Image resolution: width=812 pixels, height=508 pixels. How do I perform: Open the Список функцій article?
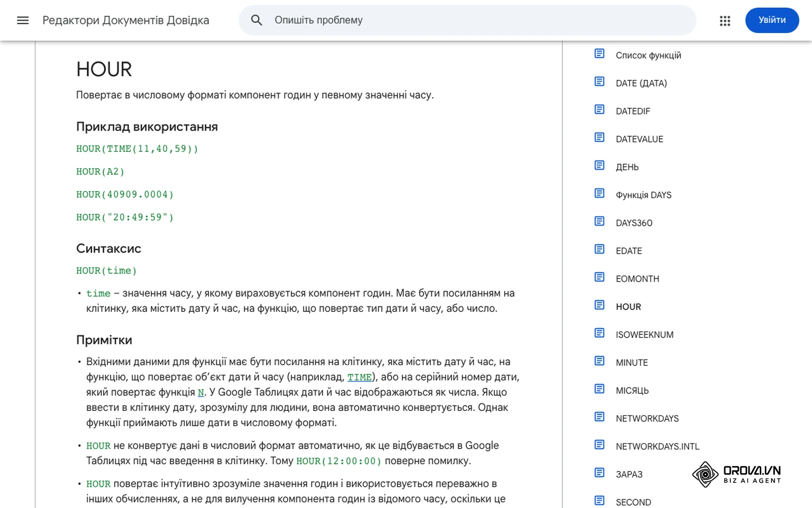[x=648, y=55]
